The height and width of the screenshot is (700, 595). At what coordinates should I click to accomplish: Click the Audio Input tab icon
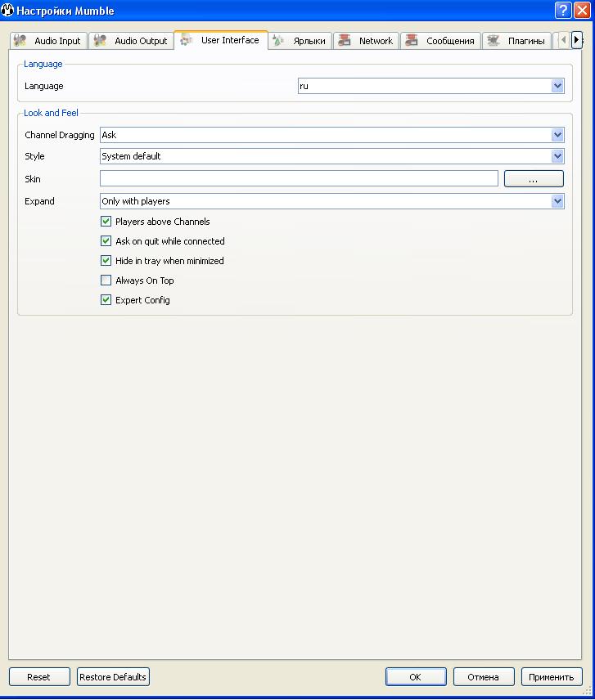[x=20, y=41]
